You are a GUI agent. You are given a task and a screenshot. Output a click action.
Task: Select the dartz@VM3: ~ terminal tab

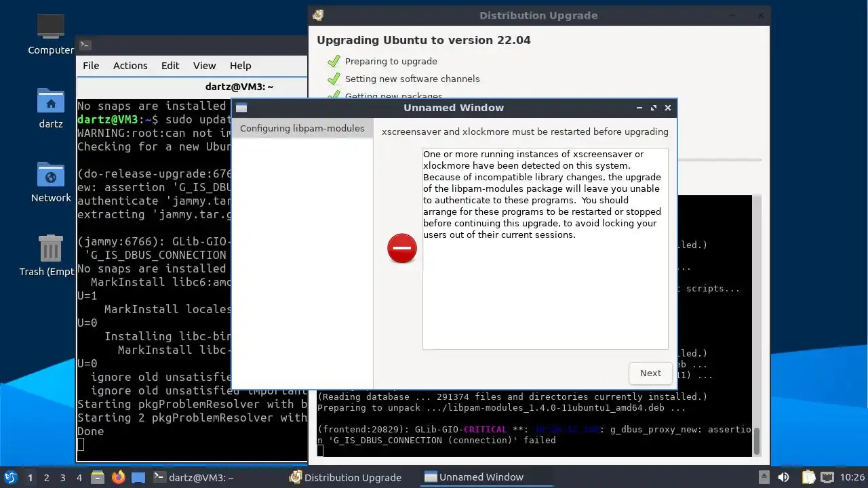pyautogui.click(x=239, y=87)
